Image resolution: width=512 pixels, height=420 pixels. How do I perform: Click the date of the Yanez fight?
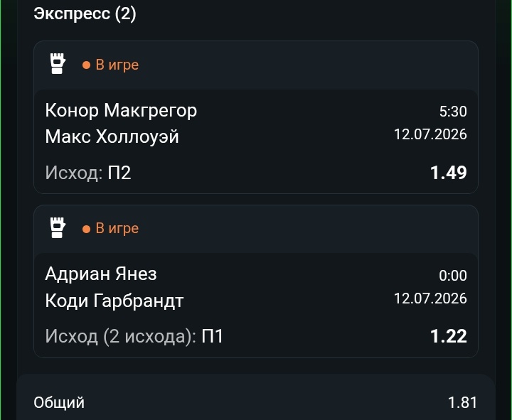click(x=430, y=298)
